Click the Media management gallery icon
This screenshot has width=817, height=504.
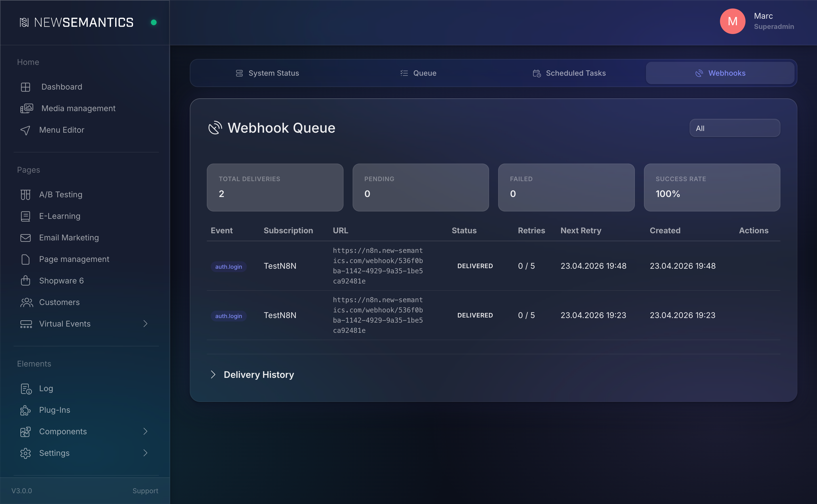click(27, 108)
